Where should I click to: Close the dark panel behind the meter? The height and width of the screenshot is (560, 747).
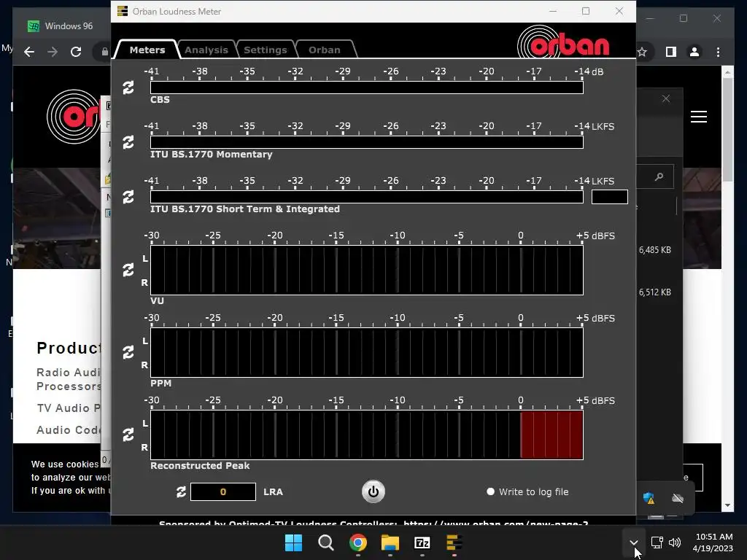pyautogui.click(x=666, y=98)
